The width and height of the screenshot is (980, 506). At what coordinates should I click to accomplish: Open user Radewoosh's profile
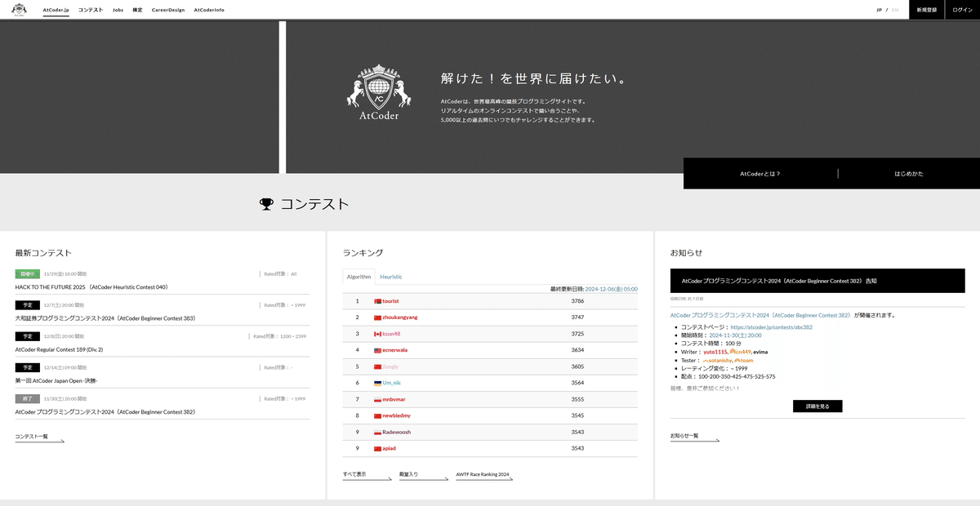[x=396, y=432]
